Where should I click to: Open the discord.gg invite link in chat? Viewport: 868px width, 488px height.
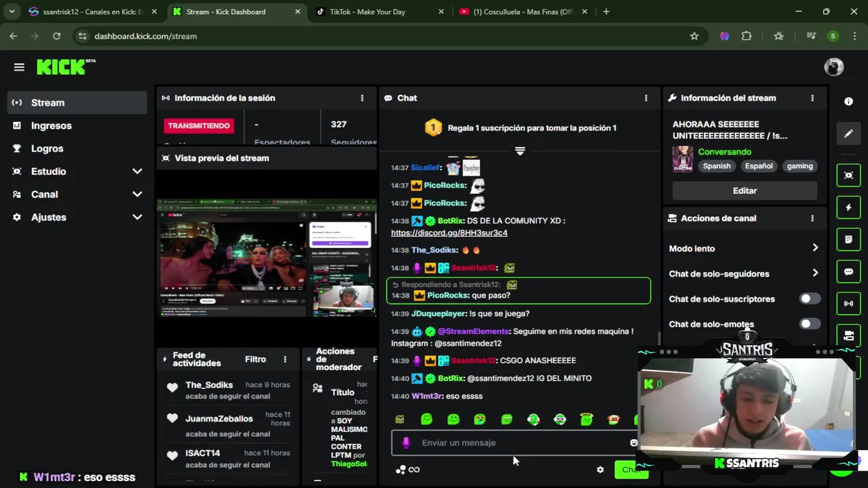pyautogui.click(x=449, y=232)
